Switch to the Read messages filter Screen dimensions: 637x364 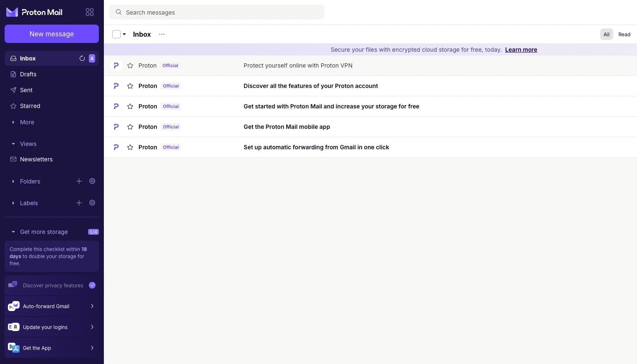point(624,34)
